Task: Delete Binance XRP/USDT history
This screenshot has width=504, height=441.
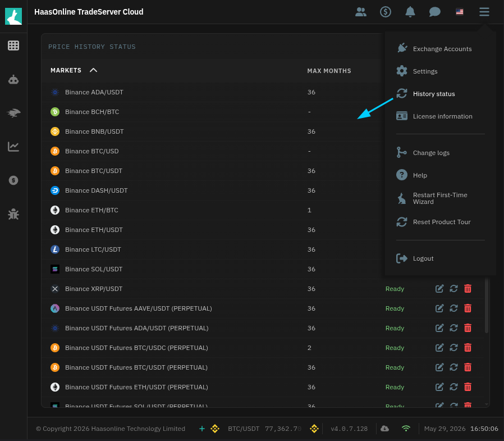Action: click(468, 289)
